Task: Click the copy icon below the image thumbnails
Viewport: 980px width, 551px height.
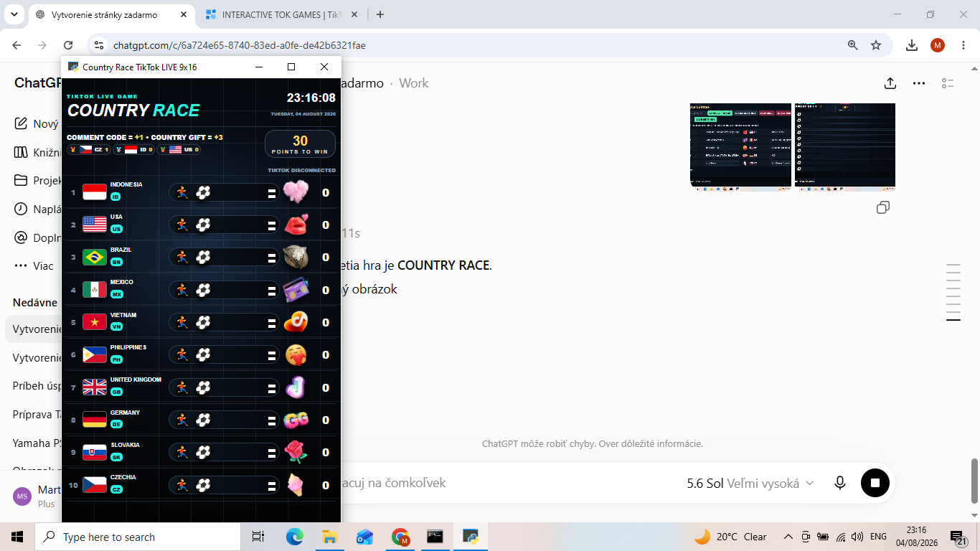Action: pos(883,207)
